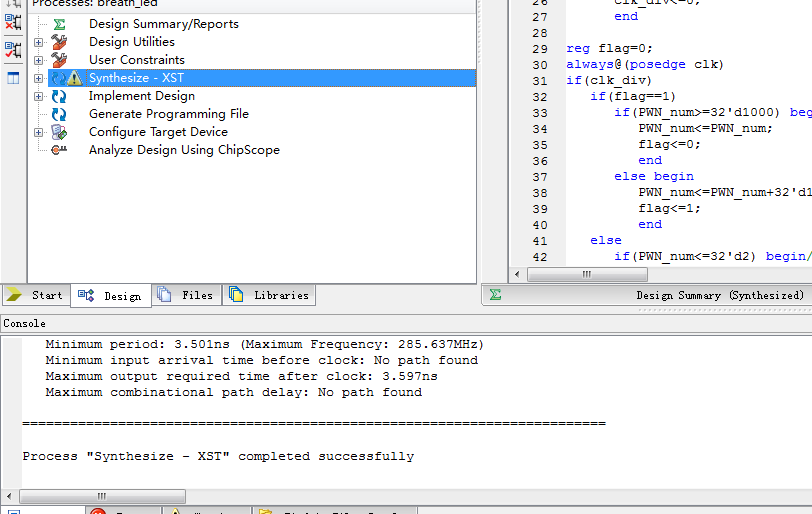This screenshot has height=514, width=812.
Task: Click the User Constraints icon
Action: (x=59, y=60)
